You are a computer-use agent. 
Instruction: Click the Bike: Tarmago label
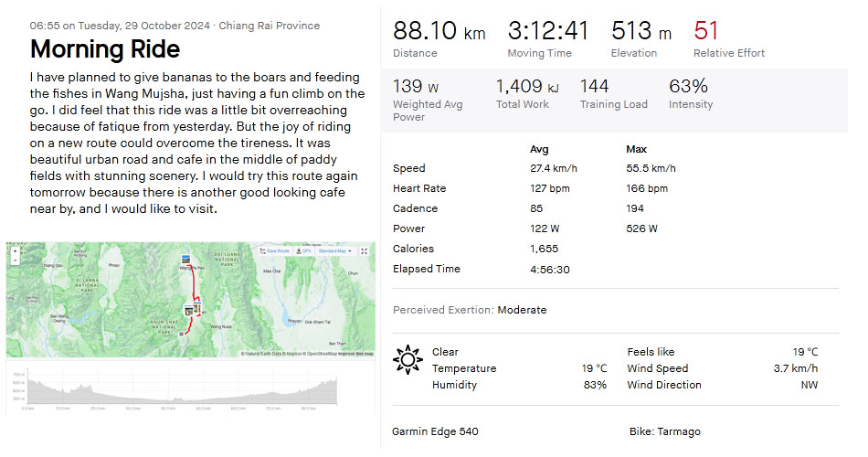click(665, 431)
